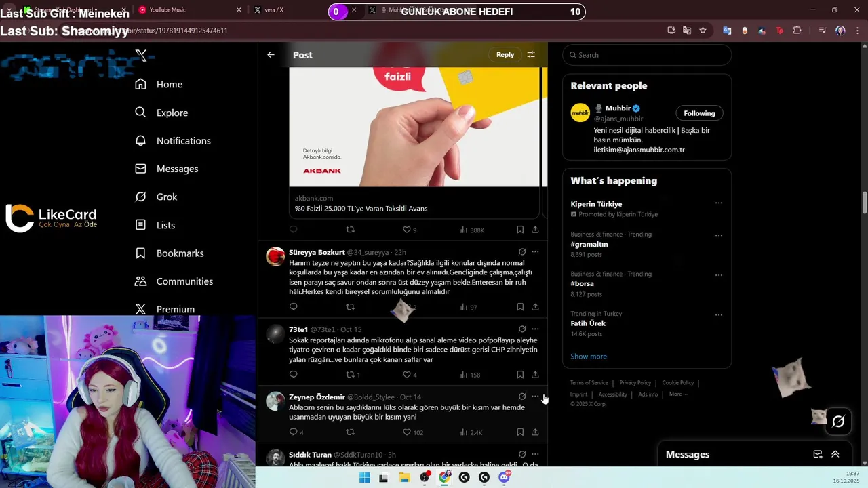868x488 pixels.
Task: Open Communities in the sidebar
Action: pyautogui.click(x=174, y=281)
